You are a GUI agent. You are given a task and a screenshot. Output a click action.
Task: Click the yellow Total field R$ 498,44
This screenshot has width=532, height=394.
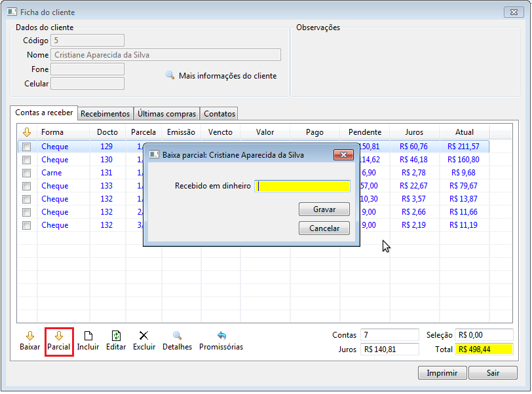pyautogui.click(x=484, y=349)
